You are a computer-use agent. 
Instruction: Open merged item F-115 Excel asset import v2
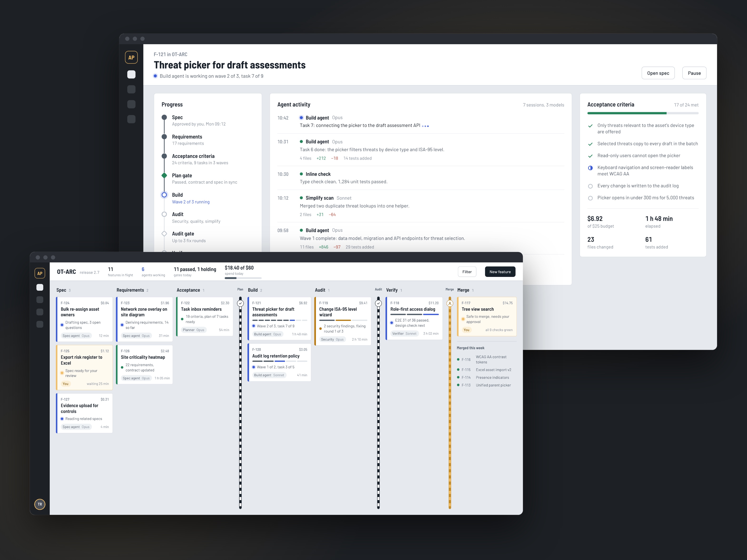[x=487, y=370]
